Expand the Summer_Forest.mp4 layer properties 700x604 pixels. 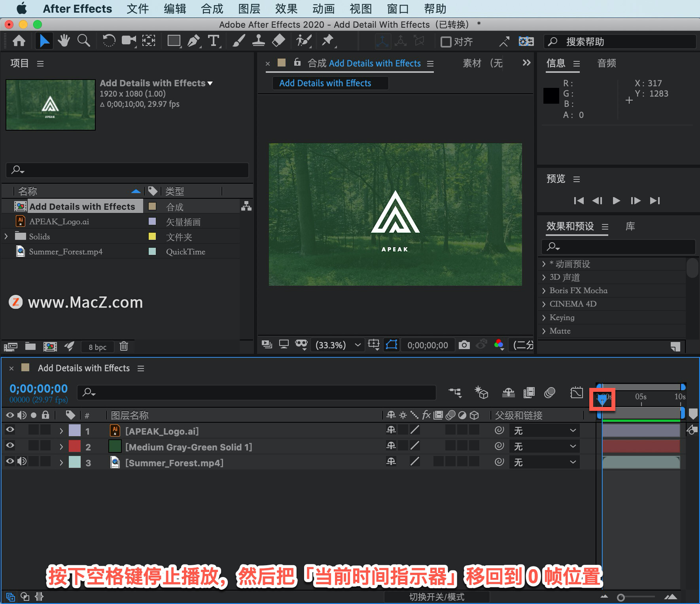coord(61,462)
